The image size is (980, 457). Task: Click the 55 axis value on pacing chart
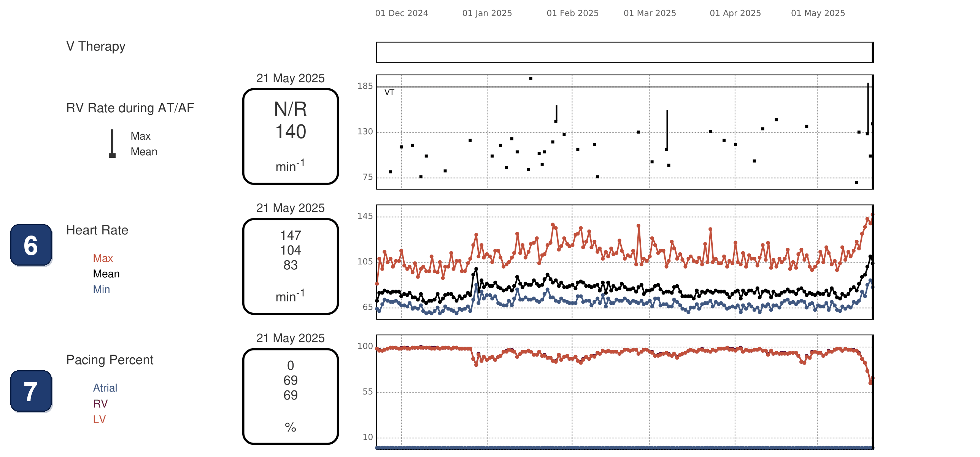tap(367, 392)
